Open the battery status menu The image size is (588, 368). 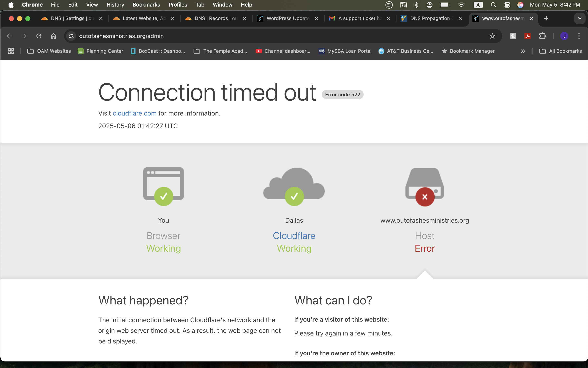pos(445,5)
